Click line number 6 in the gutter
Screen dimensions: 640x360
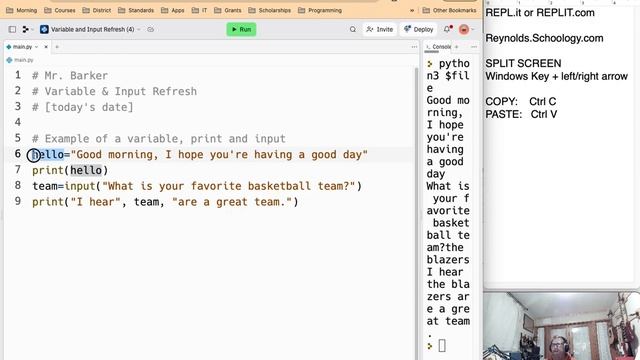[18, 154]
